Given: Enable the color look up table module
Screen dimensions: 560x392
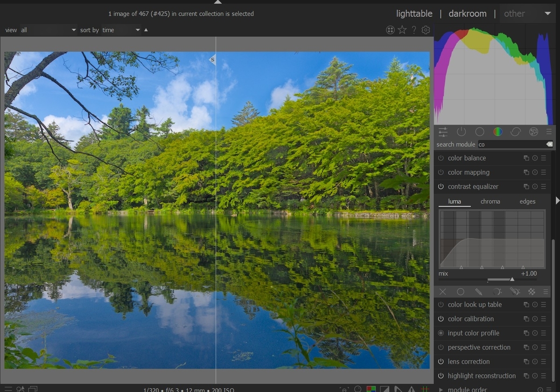Looking at the screenshot, I should point(441,305).
